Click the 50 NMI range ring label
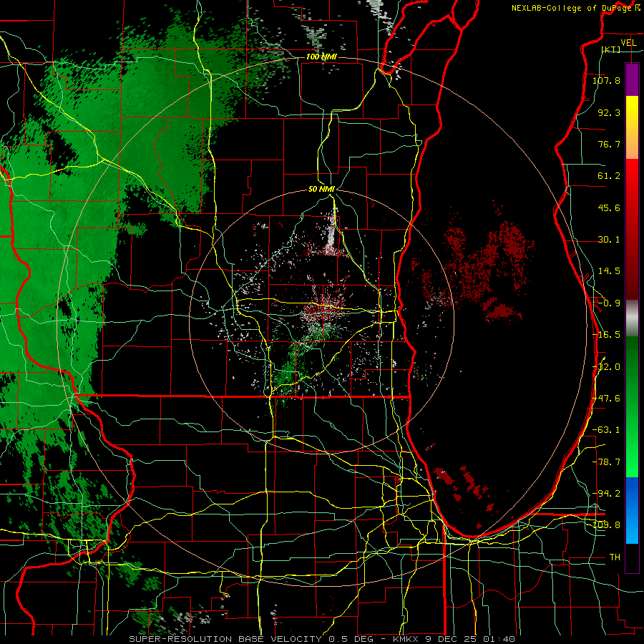Screen dimensions: 644x644 (x=321, y=189)
